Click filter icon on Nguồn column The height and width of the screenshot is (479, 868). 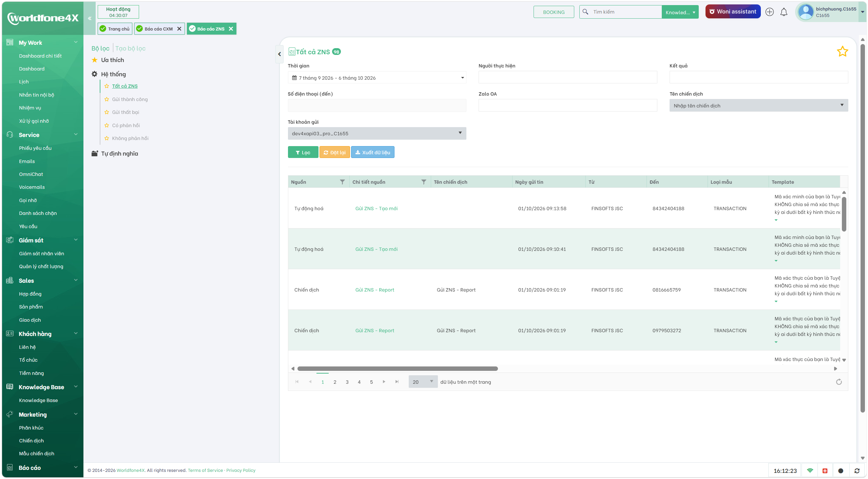342,182
